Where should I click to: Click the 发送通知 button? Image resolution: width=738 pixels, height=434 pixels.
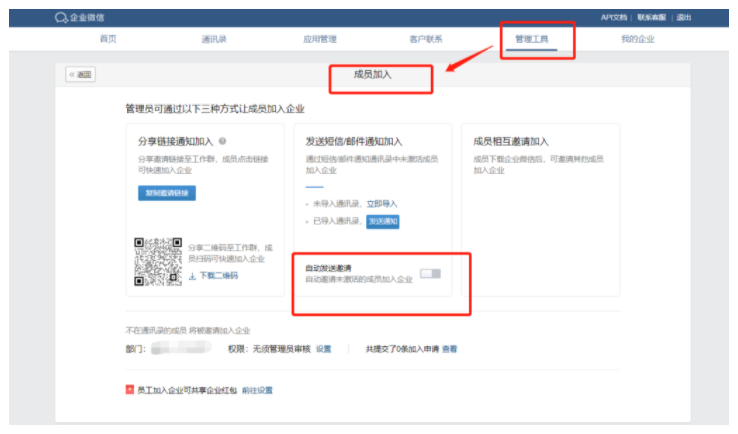pos(383,221)
